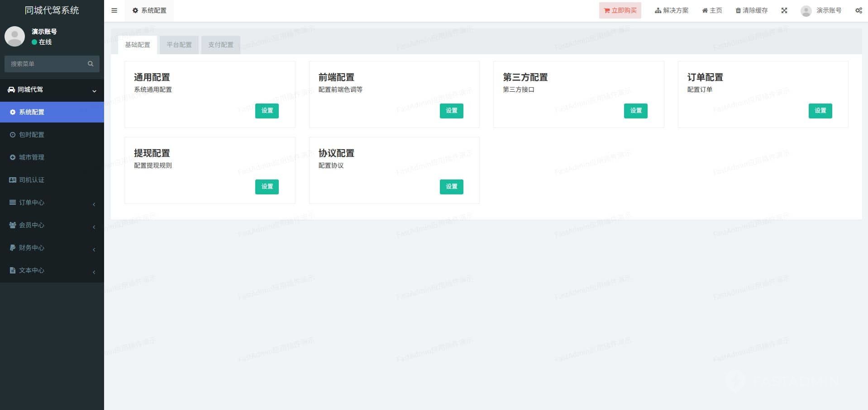Click the list icon beside 订单中心
This screenshot has height=410, width=868.
tap(13, 203)
